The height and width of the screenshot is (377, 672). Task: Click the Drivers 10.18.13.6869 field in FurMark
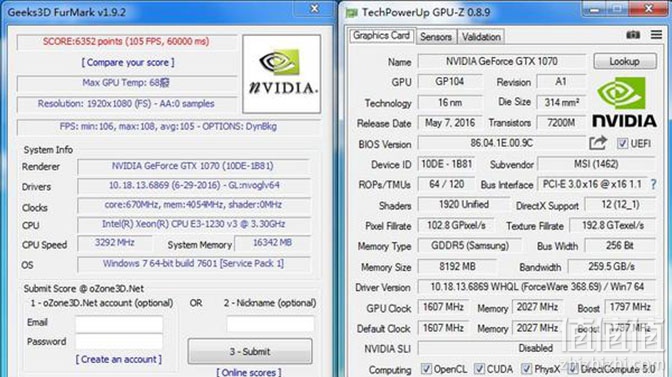(193, 186)
